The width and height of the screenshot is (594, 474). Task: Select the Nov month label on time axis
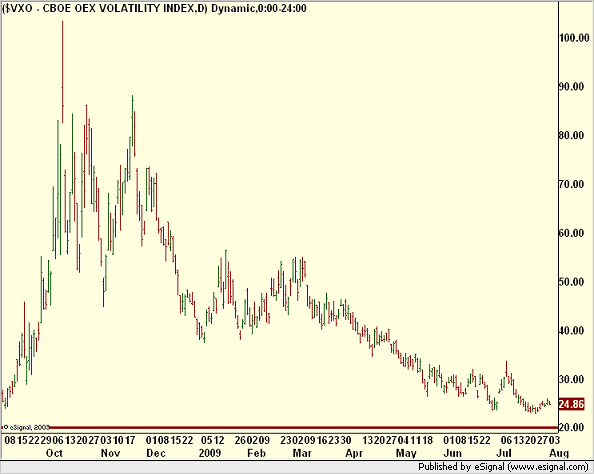click(x=110, y=453)
